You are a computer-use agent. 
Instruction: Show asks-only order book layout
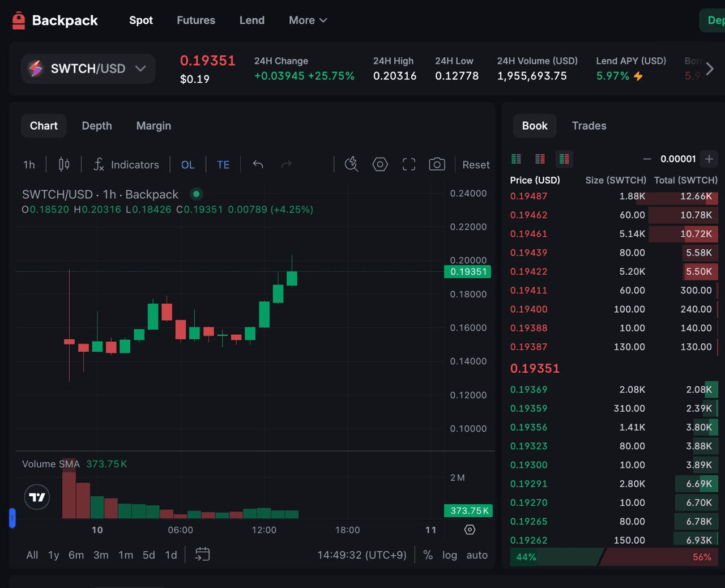coord(540,159)
